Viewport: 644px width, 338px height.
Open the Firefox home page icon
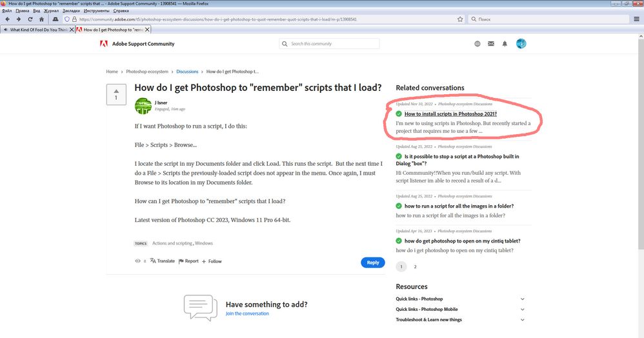pos(41,19)
